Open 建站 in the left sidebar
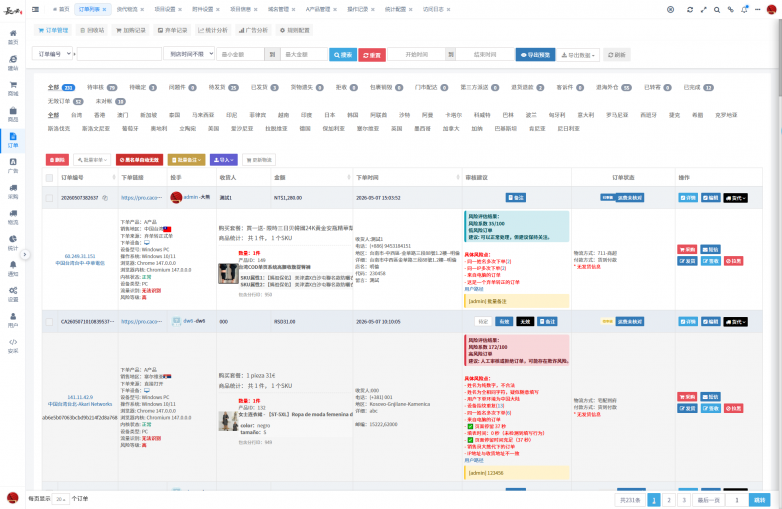The height and width of the screenshot is (509, 782). tap(13, 63)
